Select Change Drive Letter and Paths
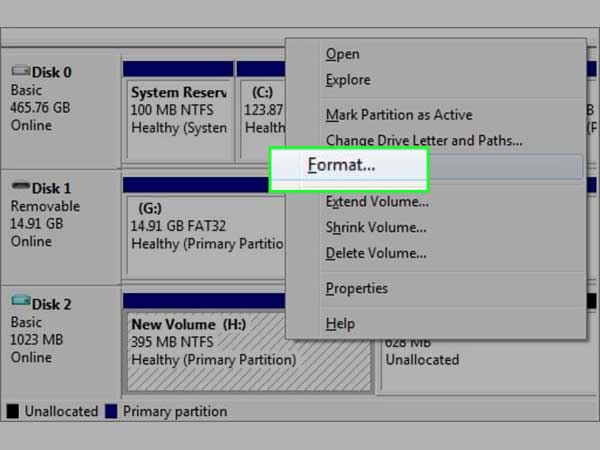 424,140
